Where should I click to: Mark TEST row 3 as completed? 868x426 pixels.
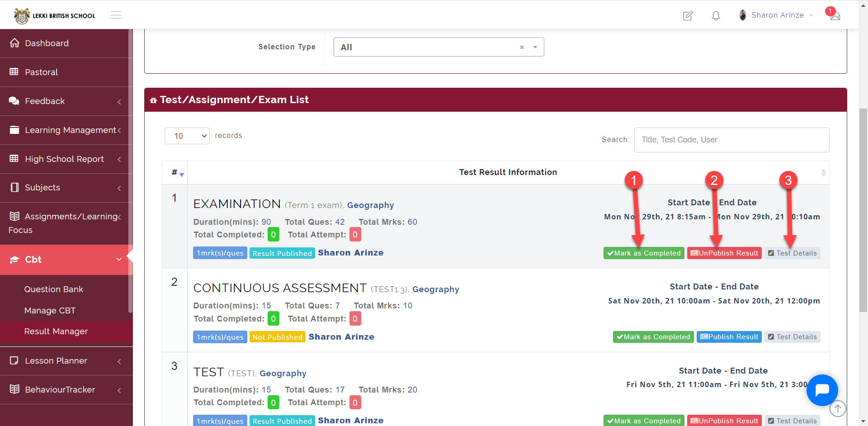pos(644,421)
